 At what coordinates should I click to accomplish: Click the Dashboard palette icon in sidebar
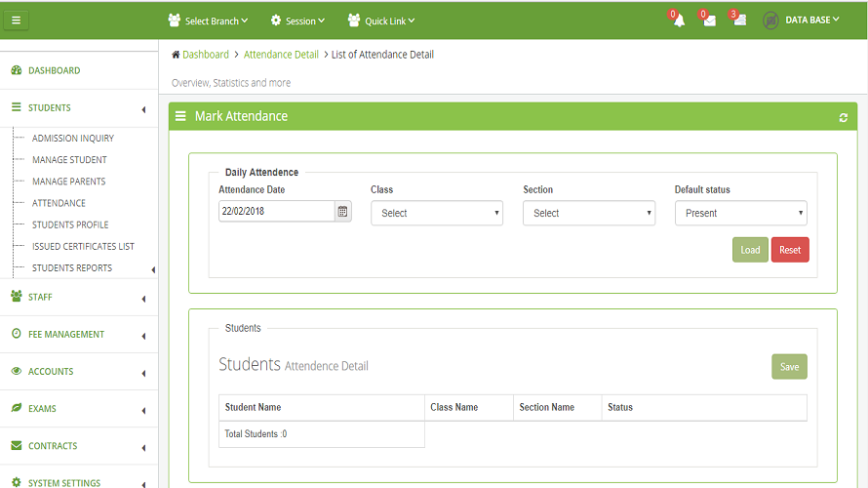pyautogui.click(x=16, y=70)
